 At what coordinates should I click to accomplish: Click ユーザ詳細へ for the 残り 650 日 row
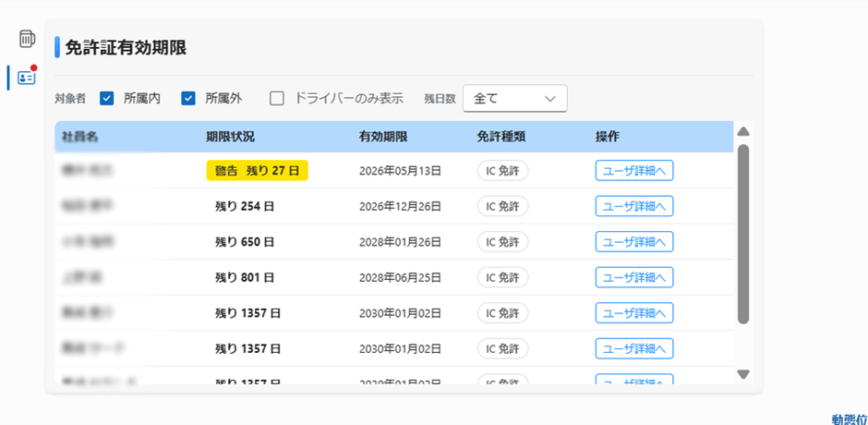(x=634, y=241)
